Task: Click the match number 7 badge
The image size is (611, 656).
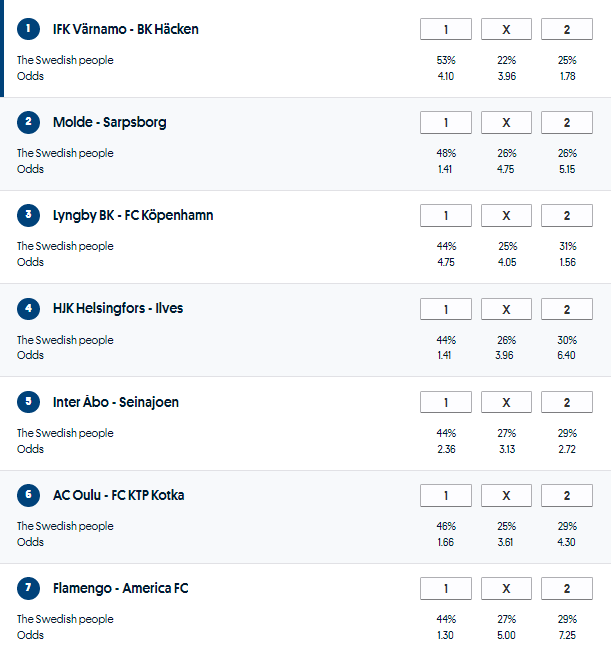Action: pyautogui.click(x=29, y=588)
